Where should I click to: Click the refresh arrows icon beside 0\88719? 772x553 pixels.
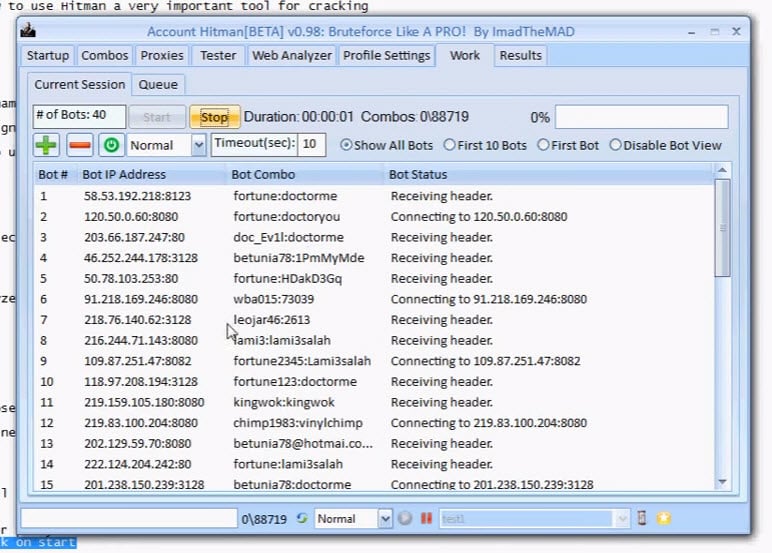point(302,518)
